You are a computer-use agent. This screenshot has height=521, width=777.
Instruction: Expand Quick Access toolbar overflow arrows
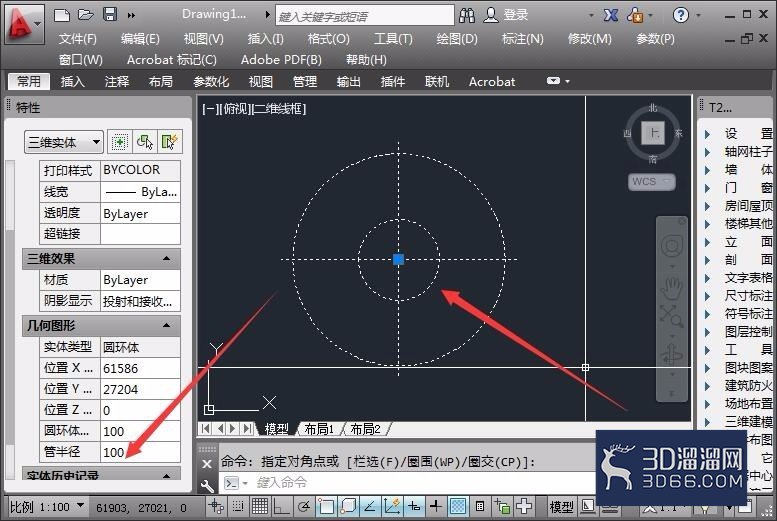point(131,15)
